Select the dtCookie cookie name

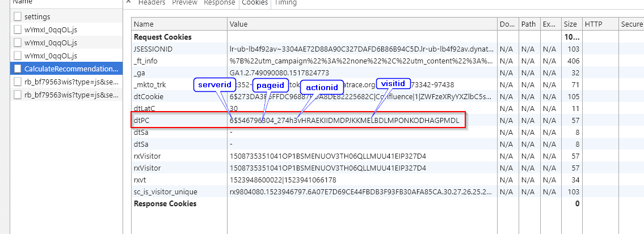(149, 97)
